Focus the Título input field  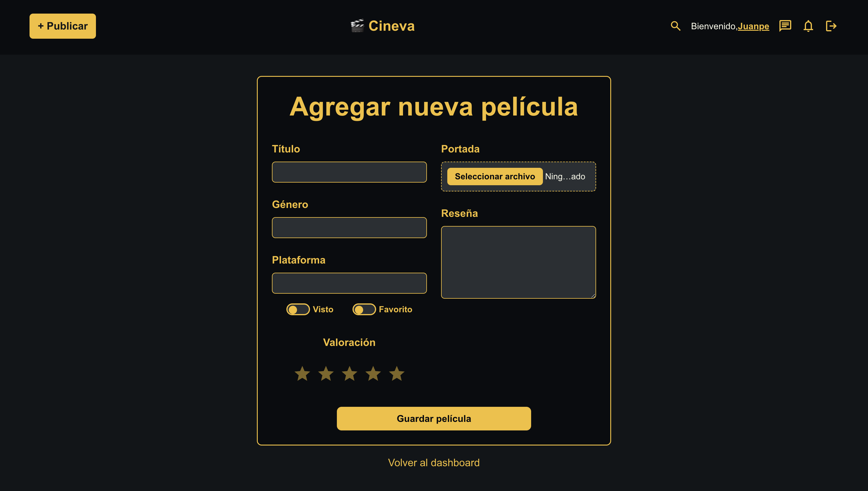(x=349, y=172)
